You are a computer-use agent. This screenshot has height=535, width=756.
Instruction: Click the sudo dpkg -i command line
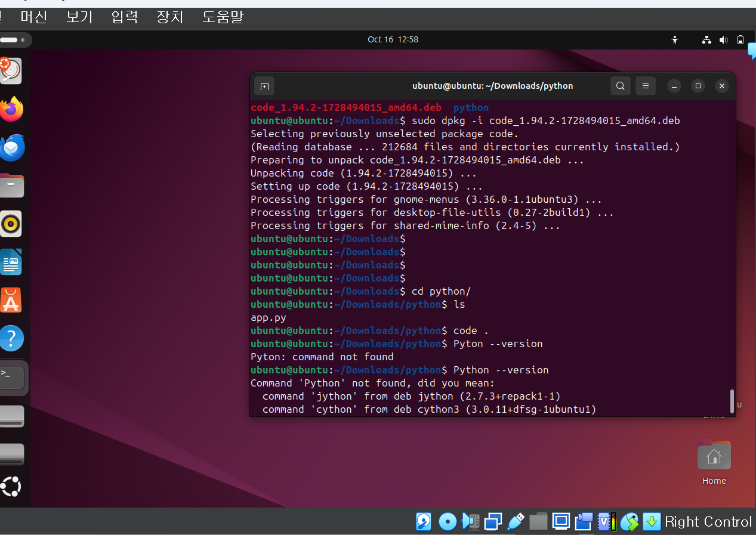click(465, 120)
